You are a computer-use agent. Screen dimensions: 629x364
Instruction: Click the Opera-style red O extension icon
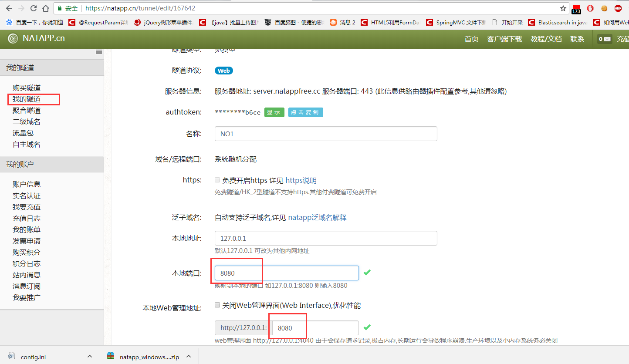[x=590, y=8]
